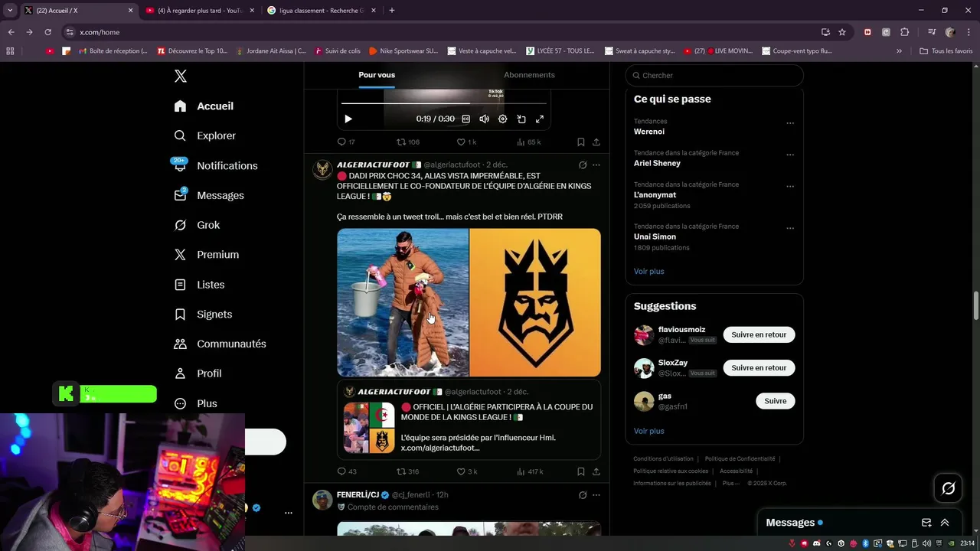Screen dimensions: 980x551
Task: Open the Kings League logo image
Action: (535, 302)
